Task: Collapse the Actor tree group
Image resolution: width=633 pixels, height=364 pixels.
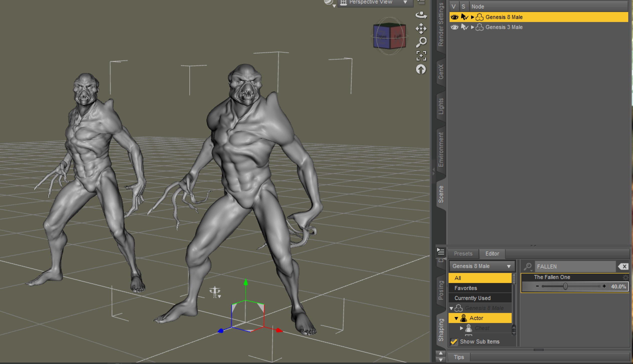Action: coord(456,318)
